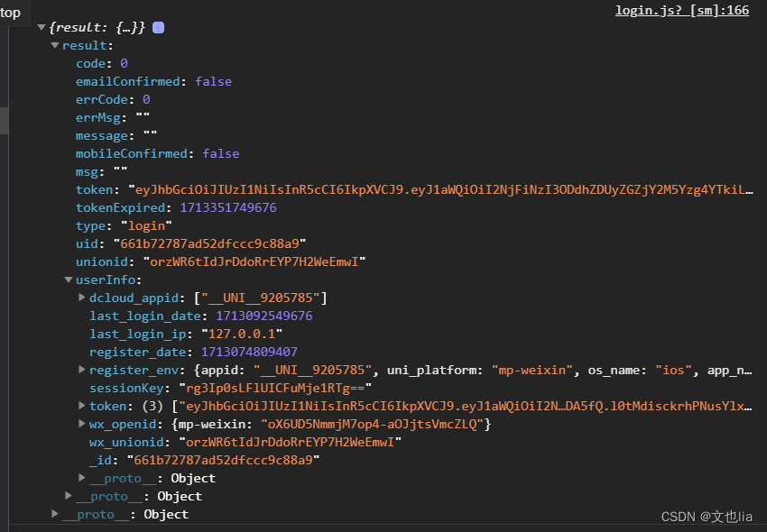This screenshot has width=767, height=532.
Task: Click the unionid string value
Action: point(254,261)
